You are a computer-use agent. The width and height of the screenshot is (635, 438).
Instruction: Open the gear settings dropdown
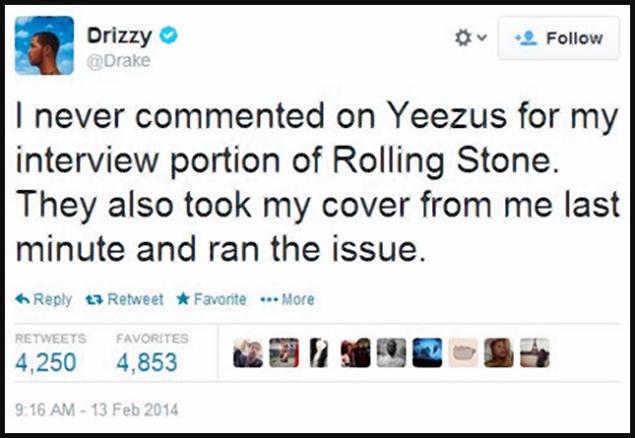click(x=467, y=38)
